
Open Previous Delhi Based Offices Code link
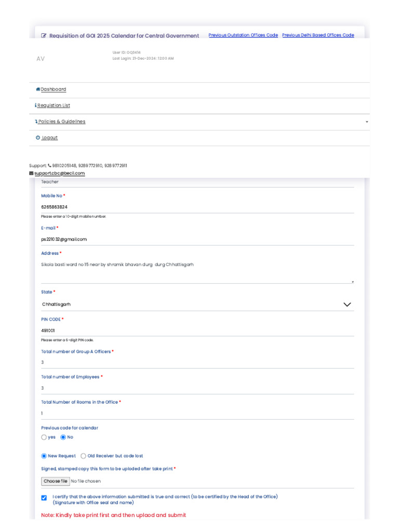318,35
